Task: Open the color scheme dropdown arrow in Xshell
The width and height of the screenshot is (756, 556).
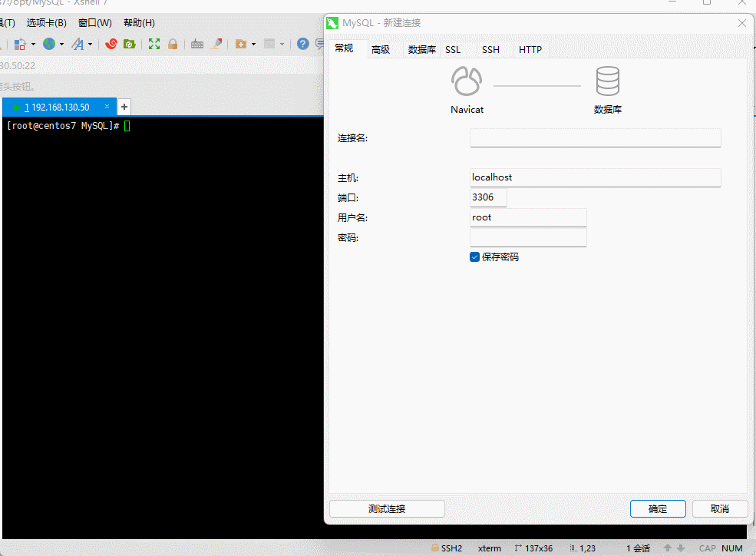Action: (33, 45)
